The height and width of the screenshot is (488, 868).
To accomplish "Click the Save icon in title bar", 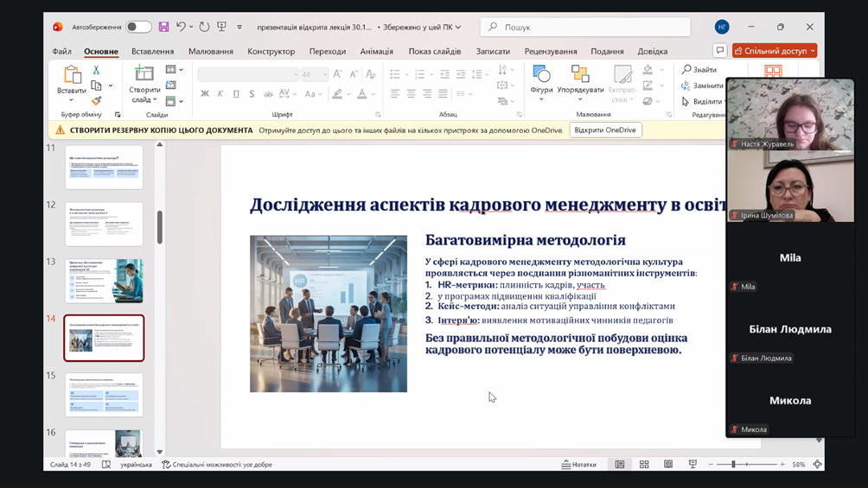I will [x=163, y=27].
